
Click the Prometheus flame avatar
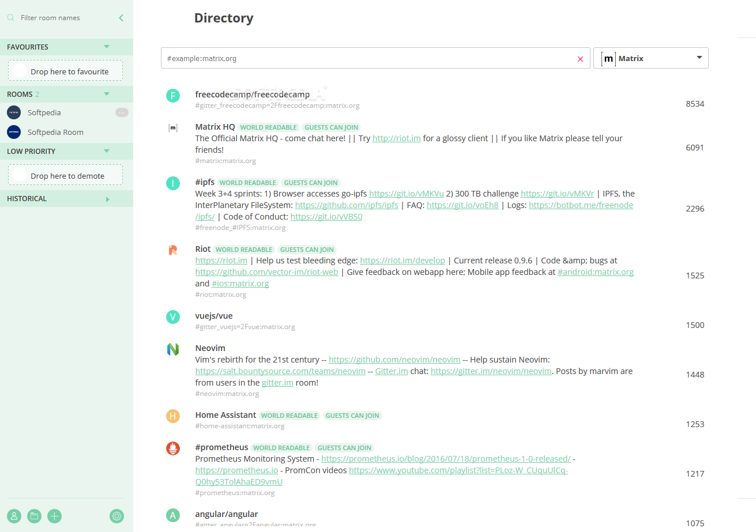tap(173, 448)
